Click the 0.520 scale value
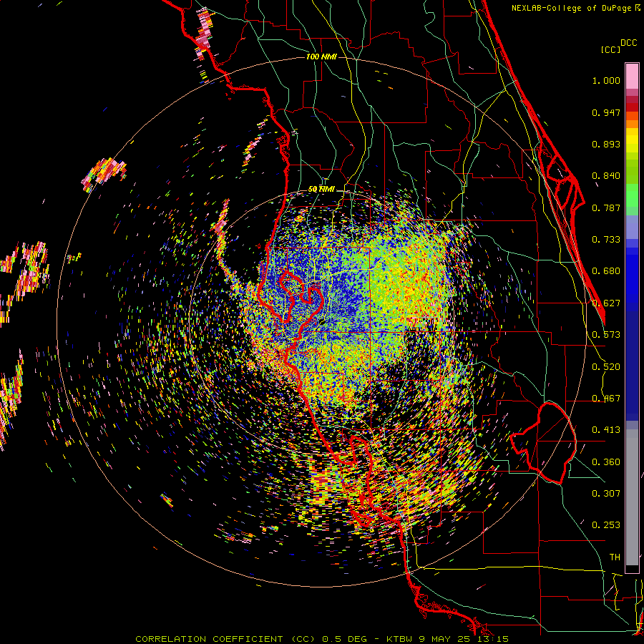644x644 pixels. 606,367
